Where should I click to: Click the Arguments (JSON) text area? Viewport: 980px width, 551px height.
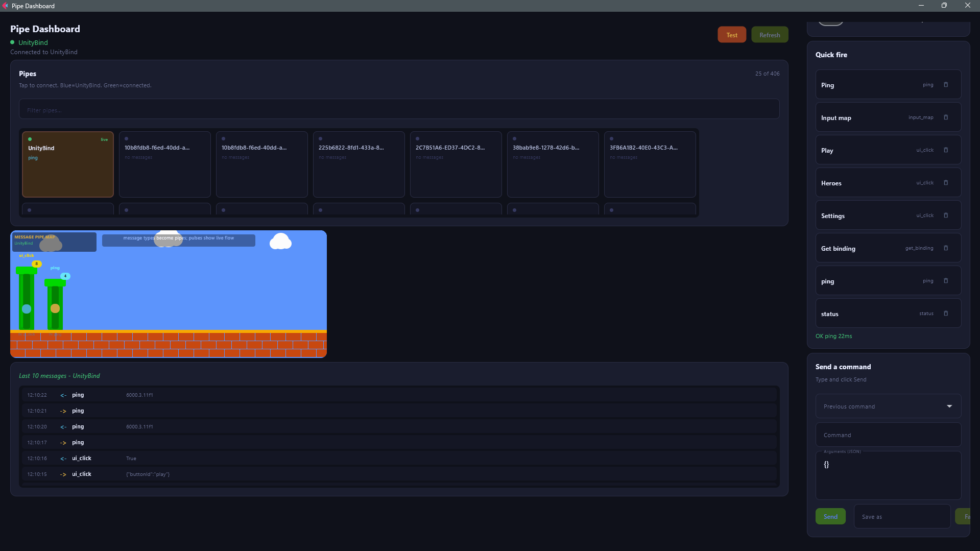pos(888,475)
